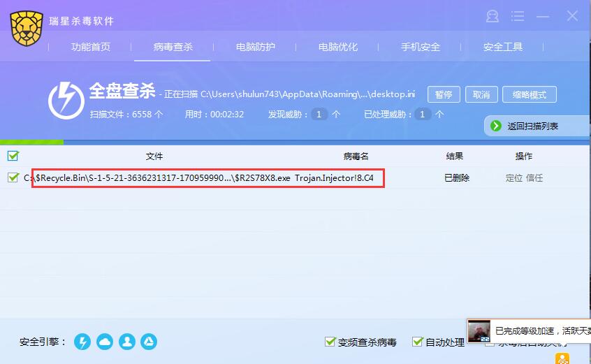
Task: Toggle the select-all checkbox in header
Action: [x=13, y=156]
